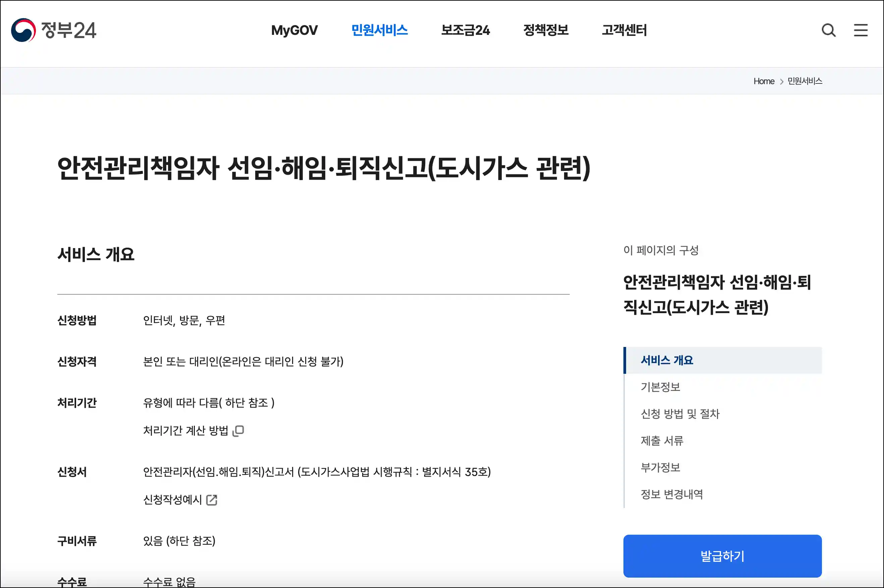884x588 pixels.
Task: Open the hamburger menu icon
Action: 861,30
